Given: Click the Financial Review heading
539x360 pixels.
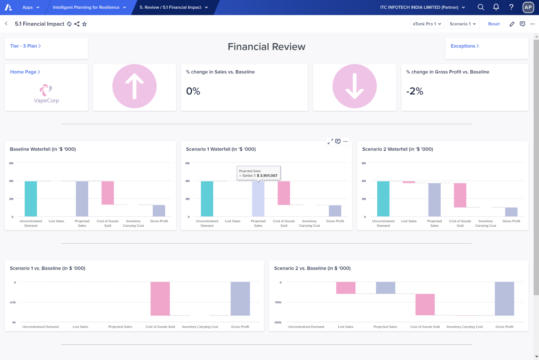Looking at the screenshot, I should point(266,47).
